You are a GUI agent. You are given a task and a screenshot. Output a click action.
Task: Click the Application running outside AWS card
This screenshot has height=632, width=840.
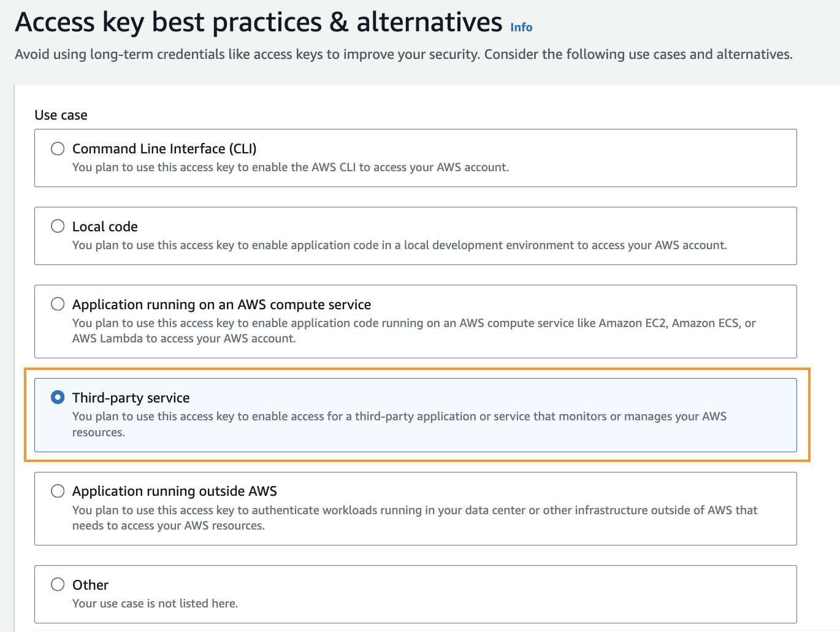[x=415, y=508]
